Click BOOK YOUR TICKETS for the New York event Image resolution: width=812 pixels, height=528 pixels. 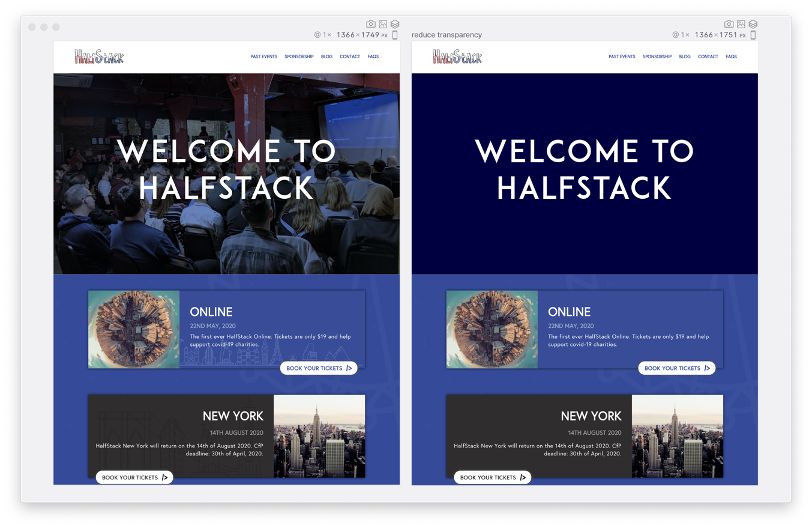coord(134,477)
